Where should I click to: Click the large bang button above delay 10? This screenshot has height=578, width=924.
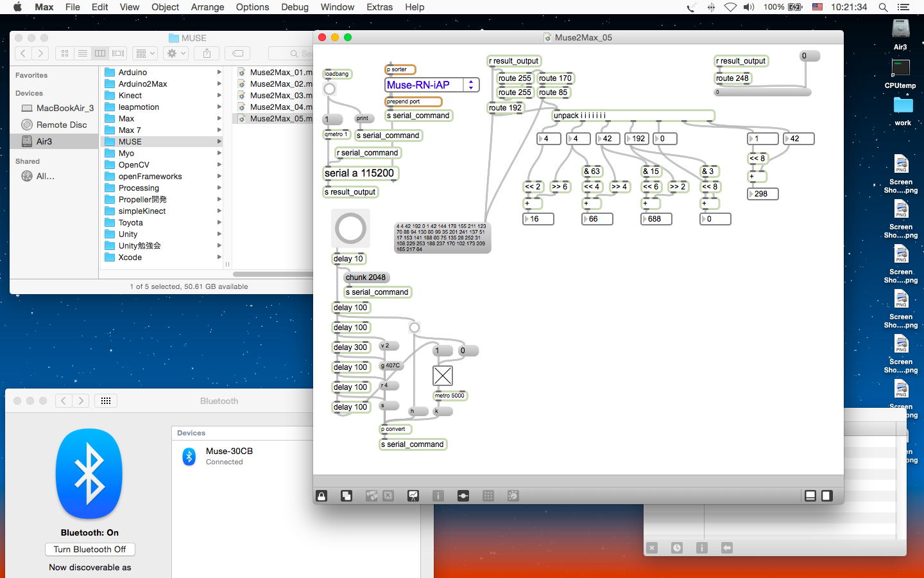(x=350, y=229)
